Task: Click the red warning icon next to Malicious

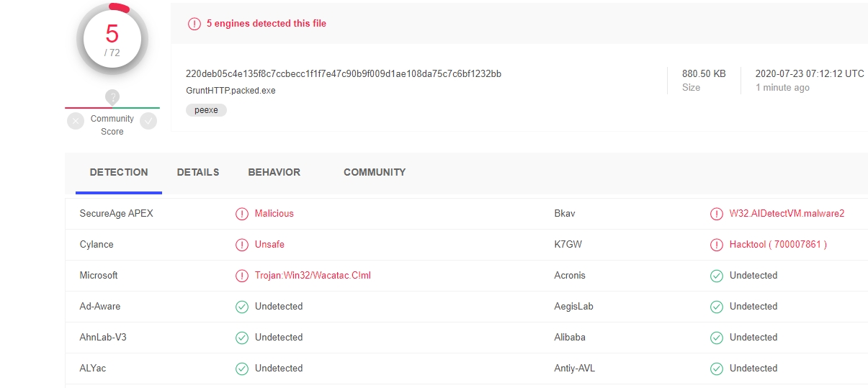Action: pos(242,214)
